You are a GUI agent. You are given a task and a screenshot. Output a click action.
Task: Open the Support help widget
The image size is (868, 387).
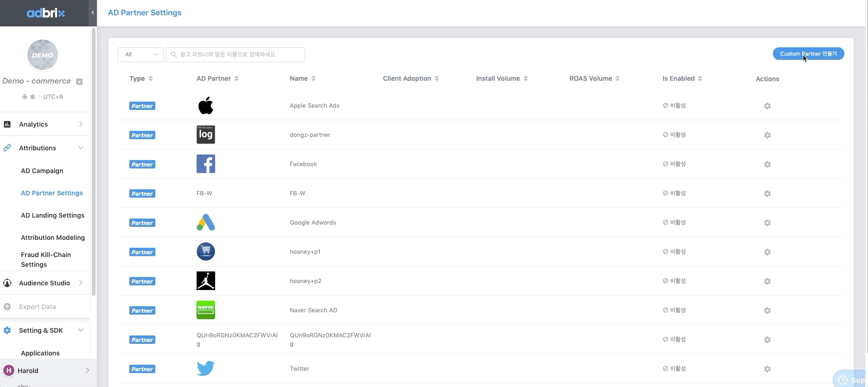pos(849,379)
